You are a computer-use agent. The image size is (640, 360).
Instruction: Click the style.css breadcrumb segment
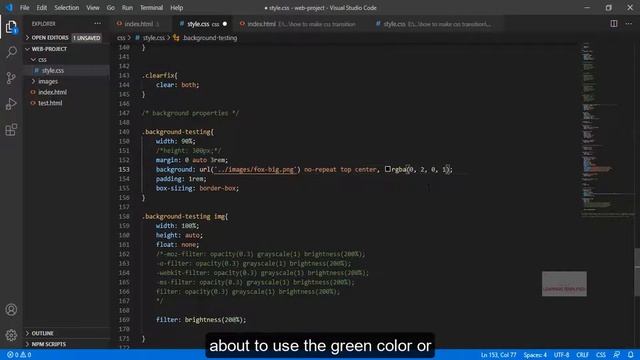coord(150,38)
